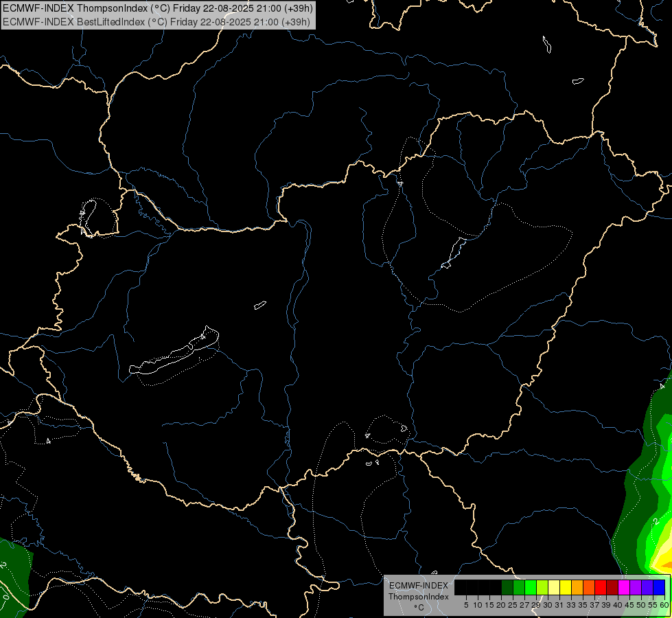Click the legend tick value 40
The height and width of the screenshot is (618, 672).
pos(618,605)
